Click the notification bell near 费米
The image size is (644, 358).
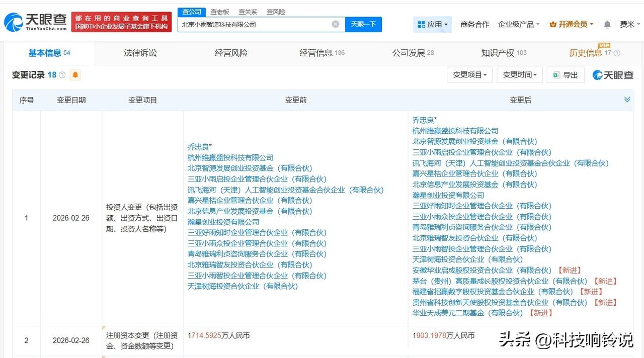pos(607,24)
